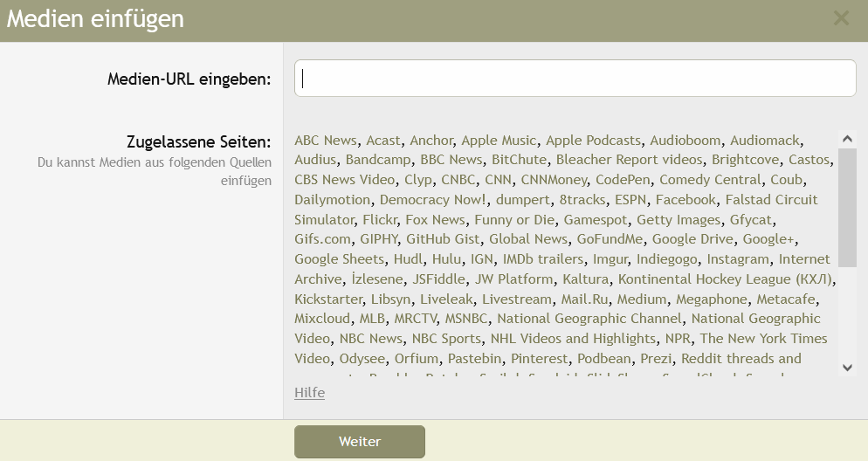Click the GIPHY link
This screenshot has width=868, height=461.
click(x=379, y=239)
